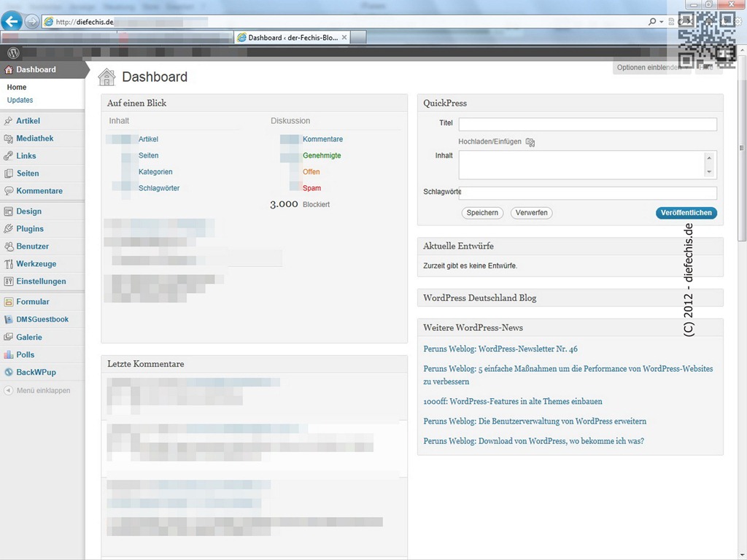Open the Updates submenu item
This screenshot has width=747, height=560.
click(x=20, y=100)
